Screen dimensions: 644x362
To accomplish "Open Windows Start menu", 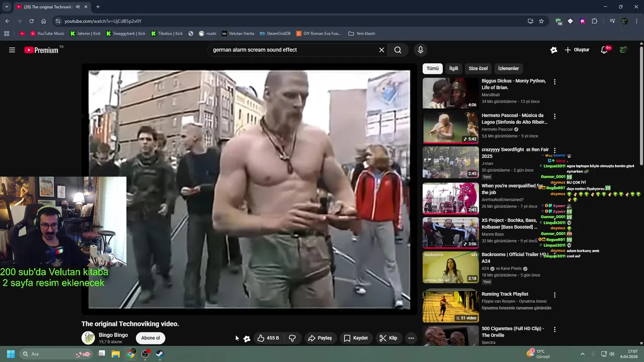I will tap(11, 354).
